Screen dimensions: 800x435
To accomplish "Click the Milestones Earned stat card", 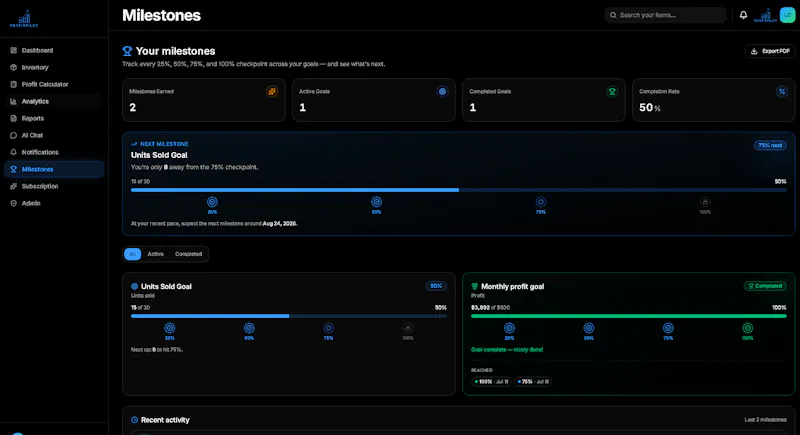I will coord(204,100).
